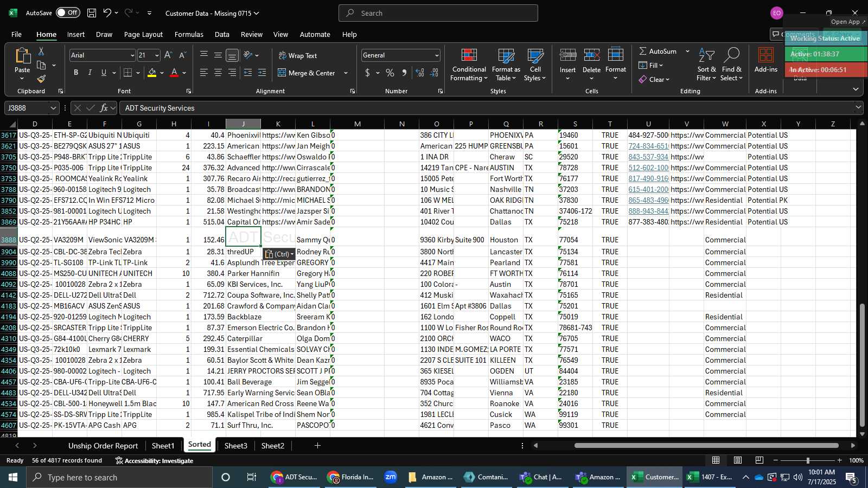Click the Undo arrow icon
868x488 pixels.
tap(107, 13)
